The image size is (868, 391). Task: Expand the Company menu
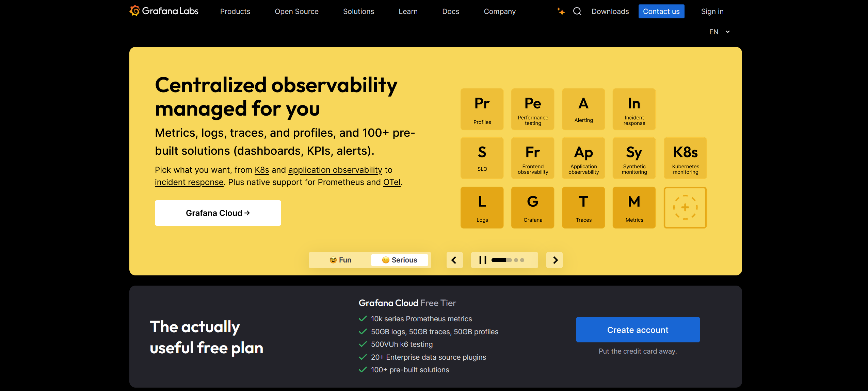click(500, 12)
